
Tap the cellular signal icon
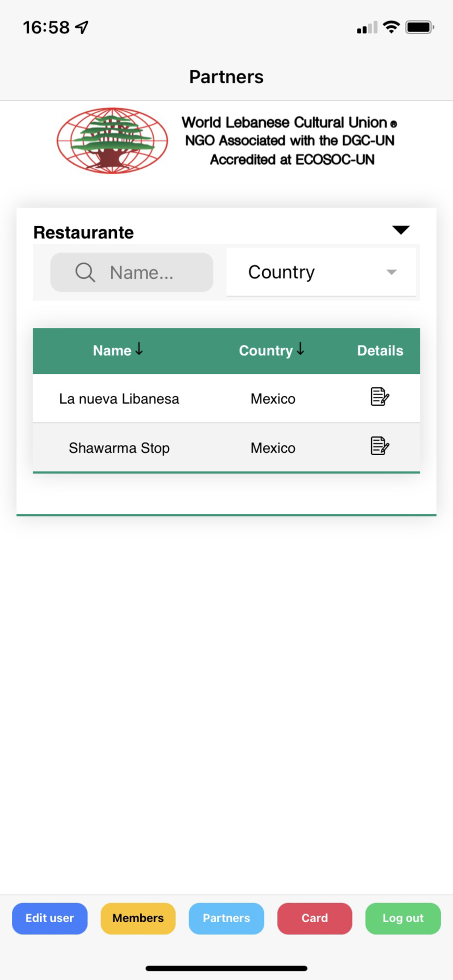pos(367,27)
